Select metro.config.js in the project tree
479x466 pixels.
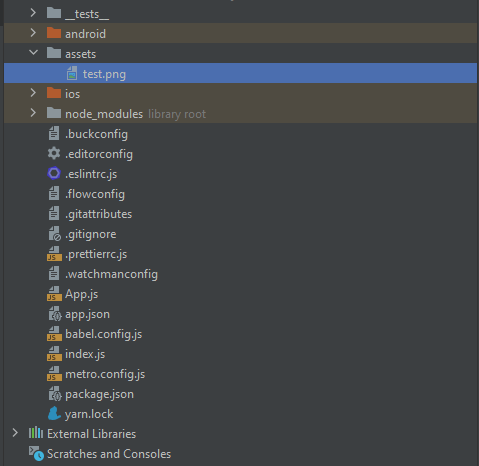tap(105, 374)
